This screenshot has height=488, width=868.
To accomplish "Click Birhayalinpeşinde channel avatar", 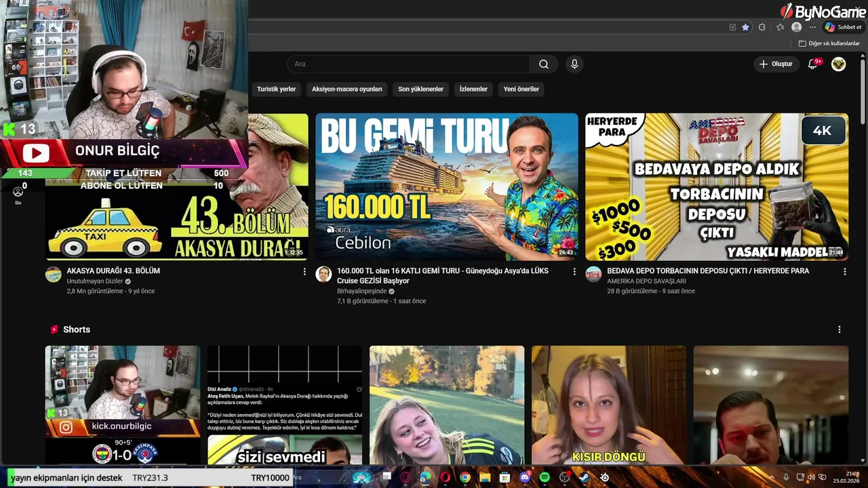I will (x=323, y=274).
